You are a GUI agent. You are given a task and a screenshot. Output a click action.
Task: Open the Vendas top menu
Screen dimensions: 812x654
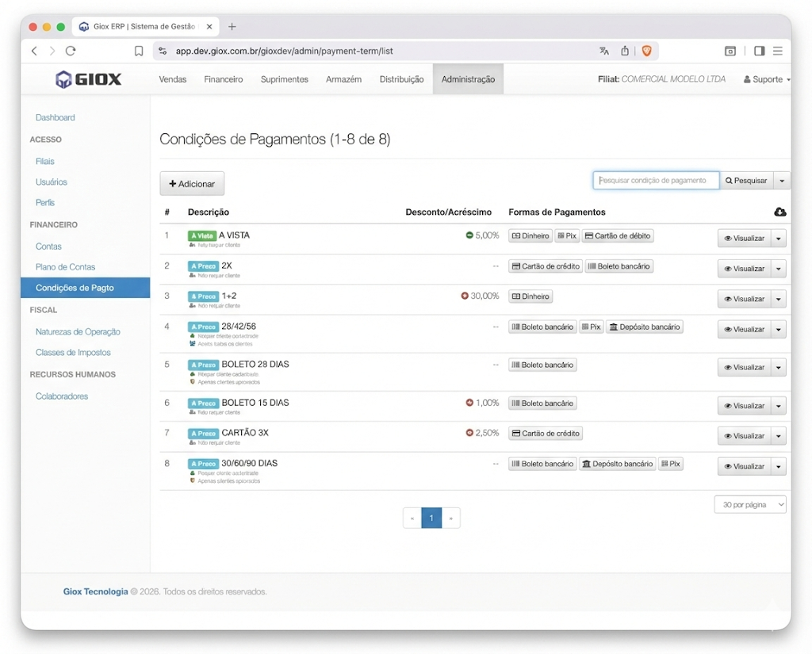(173, 79)
